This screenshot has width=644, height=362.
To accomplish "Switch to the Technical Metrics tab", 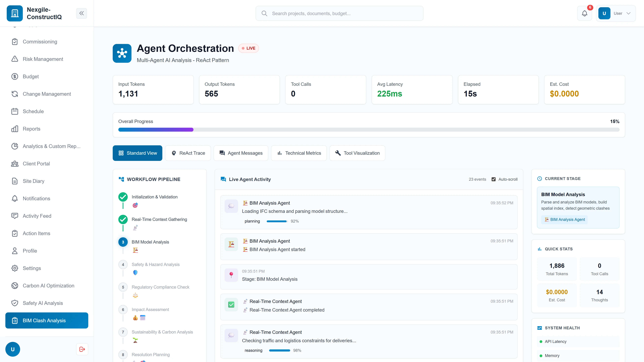I will pos(299,153).
